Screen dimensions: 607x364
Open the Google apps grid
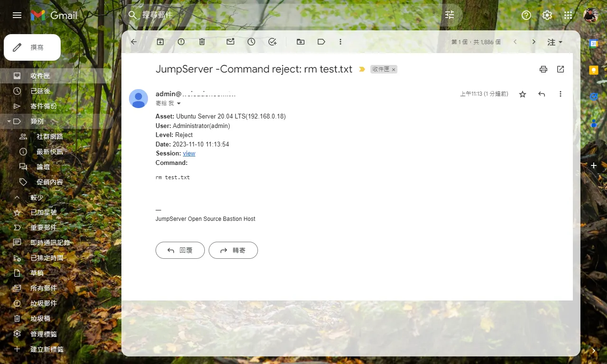click(568, 15)
